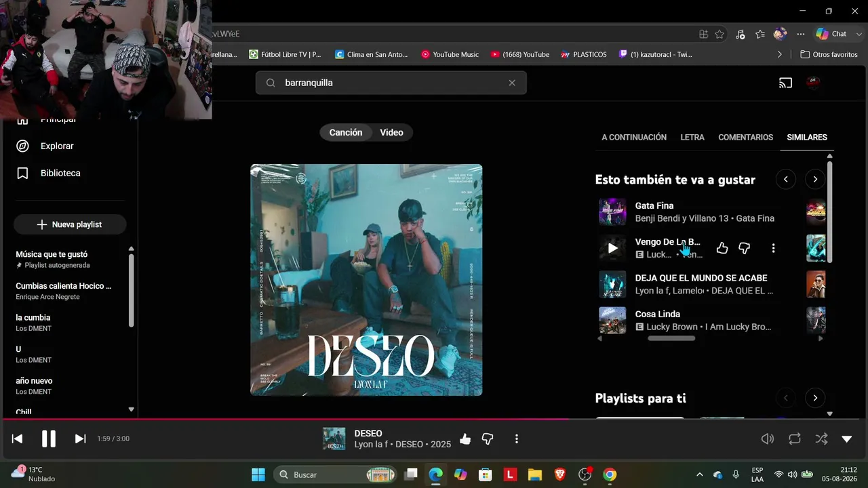Click the search magnifier icon

271,83
